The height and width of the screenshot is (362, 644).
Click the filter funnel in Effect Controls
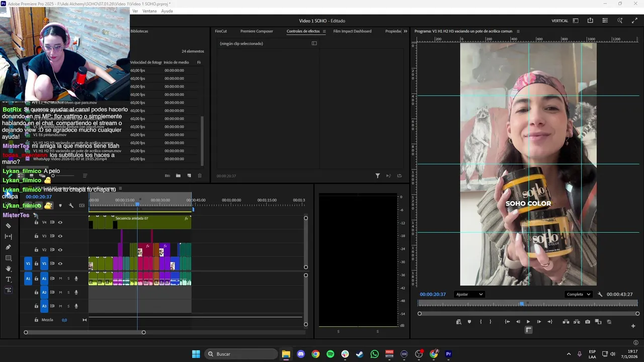pos(377,176)
